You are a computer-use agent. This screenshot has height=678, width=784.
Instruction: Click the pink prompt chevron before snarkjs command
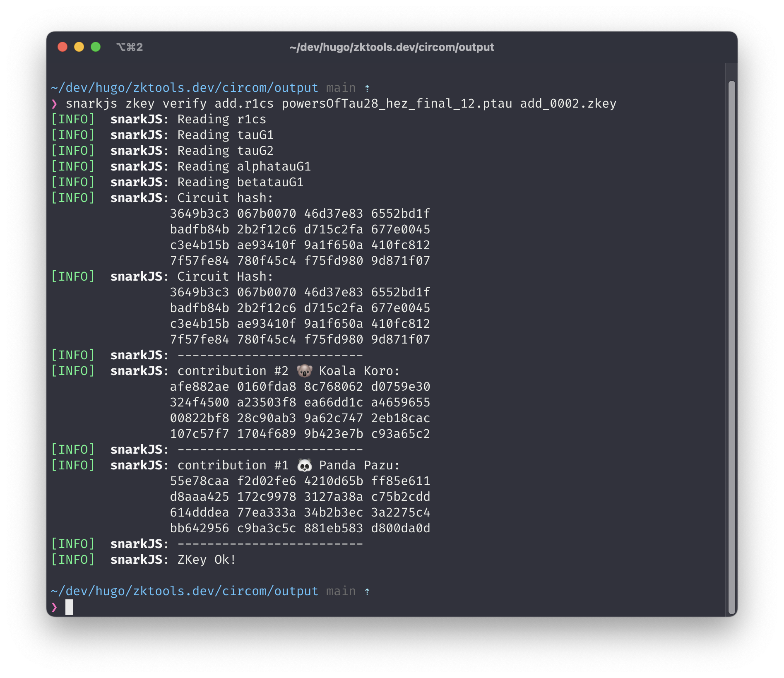click(x=54, y=103)
